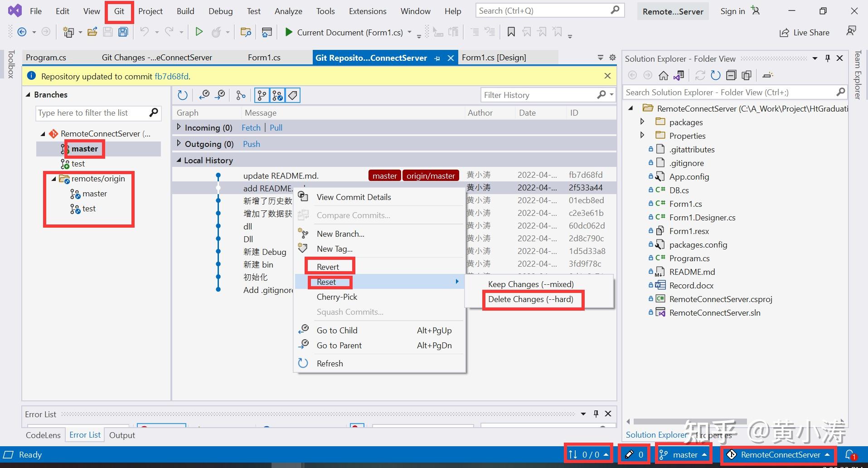Open the Extensions menu
868x468 pixels.
pyautogui.click(x=368, y=11)
